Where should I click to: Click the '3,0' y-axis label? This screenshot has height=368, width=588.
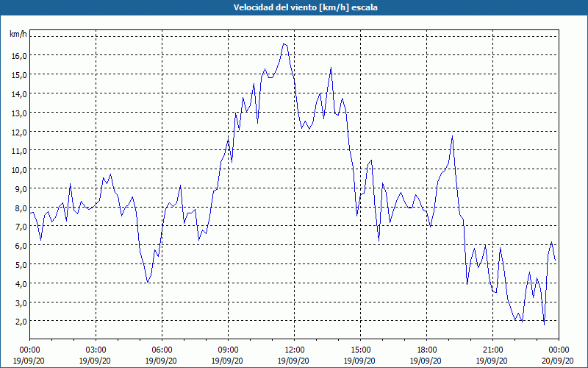click(21, 303)
